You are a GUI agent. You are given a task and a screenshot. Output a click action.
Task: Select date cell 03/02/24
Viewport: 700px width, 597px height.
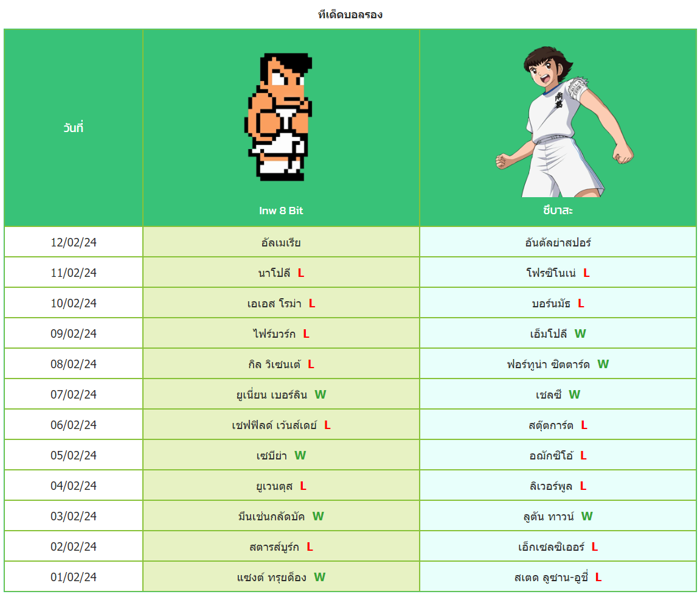(x=73, y=515)
